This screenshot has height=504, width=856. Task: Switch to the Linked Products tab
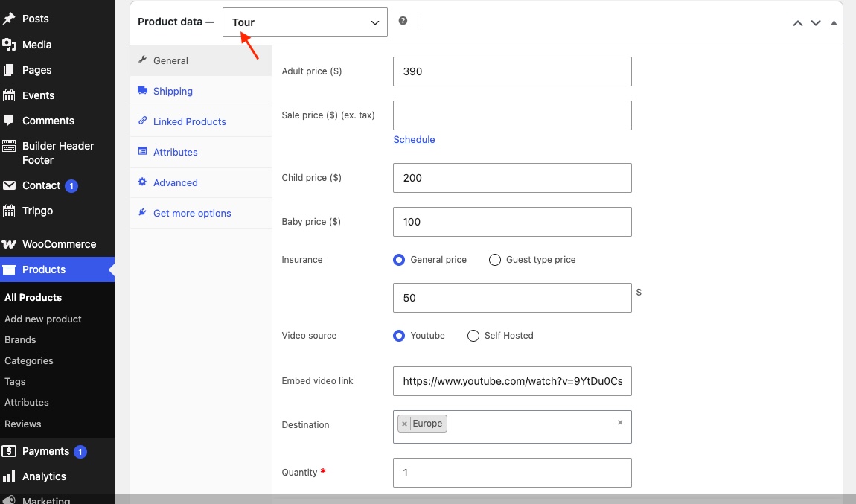[x=201, y=122]
